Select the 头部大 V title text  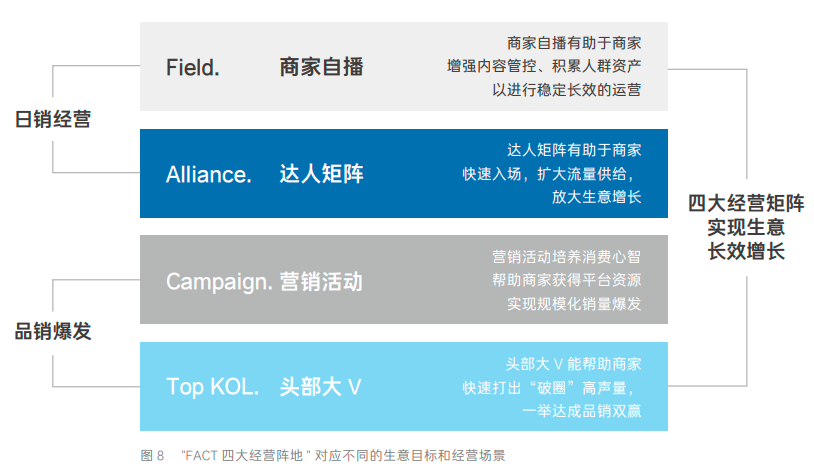320,387
